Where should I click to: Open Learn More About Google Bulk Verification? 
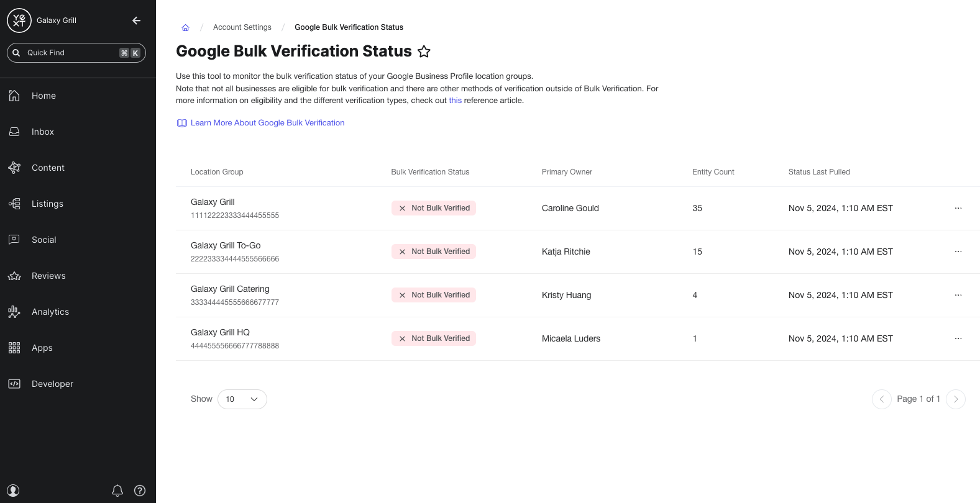click(x=261, y=123)
